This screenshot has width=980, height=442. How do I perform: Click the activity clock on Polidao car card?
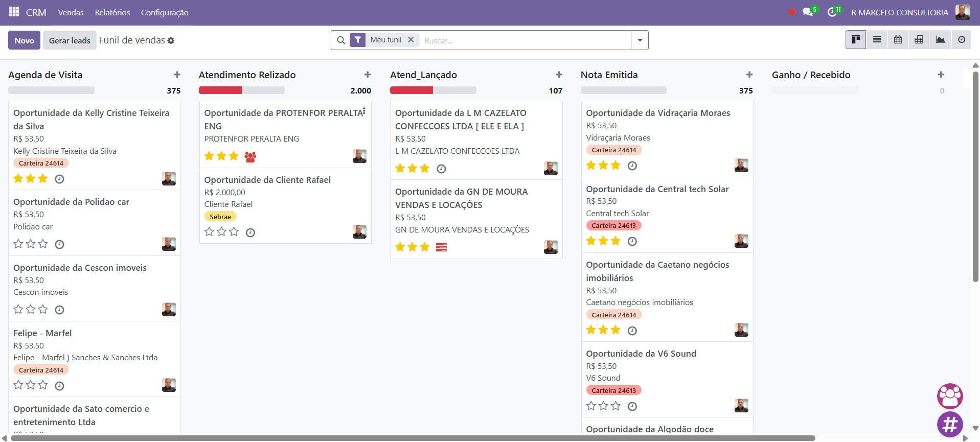(x=59, y=244)
